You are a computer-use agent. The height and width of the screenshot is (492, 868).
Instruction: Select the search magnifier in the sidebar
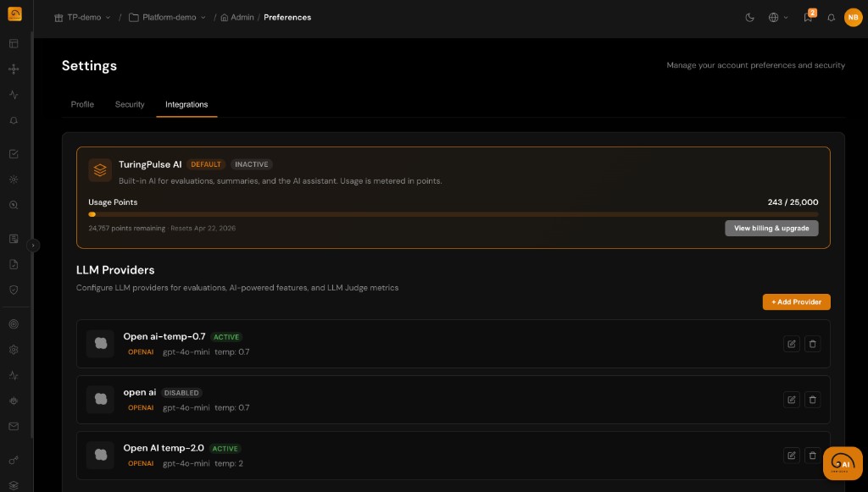click(x=14, y=205)
